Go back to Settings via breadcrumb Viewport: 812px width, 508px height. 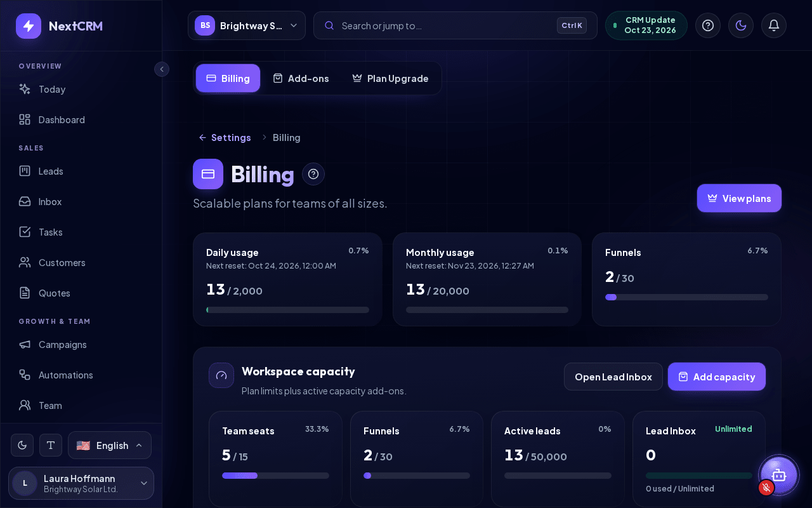(225, 138)
